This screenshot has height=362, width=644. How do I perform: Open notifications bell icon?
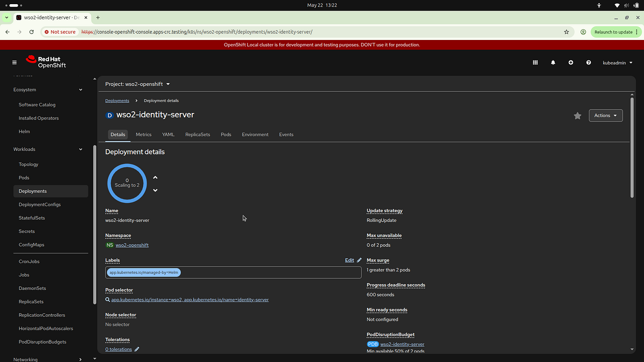pos(553,62)
